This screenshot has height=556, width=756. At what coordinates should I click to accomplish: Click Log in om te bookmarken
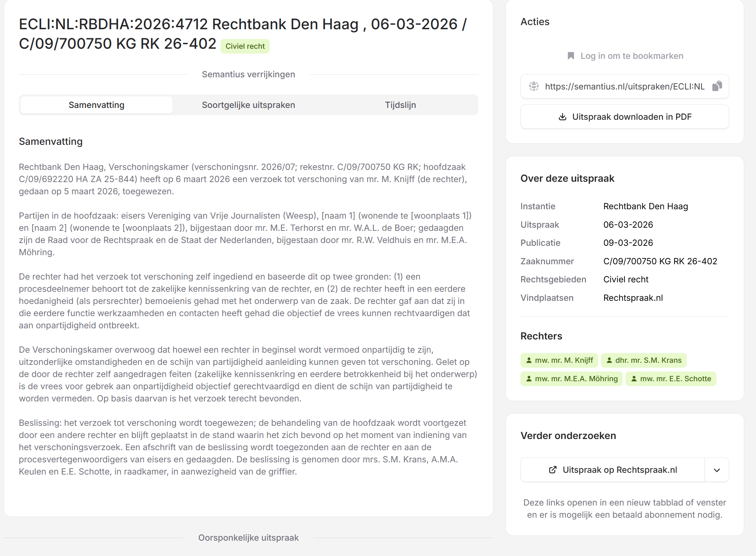pos(631,56)
